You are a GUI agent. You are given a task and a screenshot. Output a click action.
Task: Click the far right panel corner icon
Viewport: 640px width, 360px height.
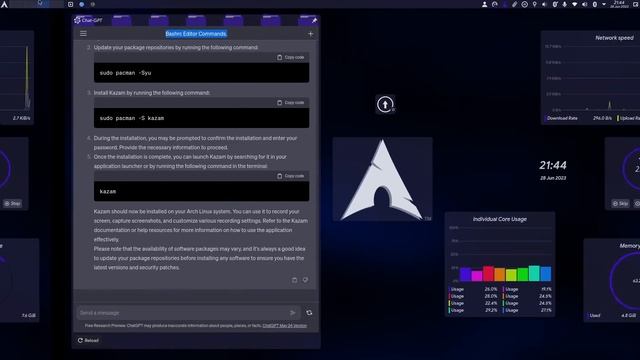coord(636,4)
